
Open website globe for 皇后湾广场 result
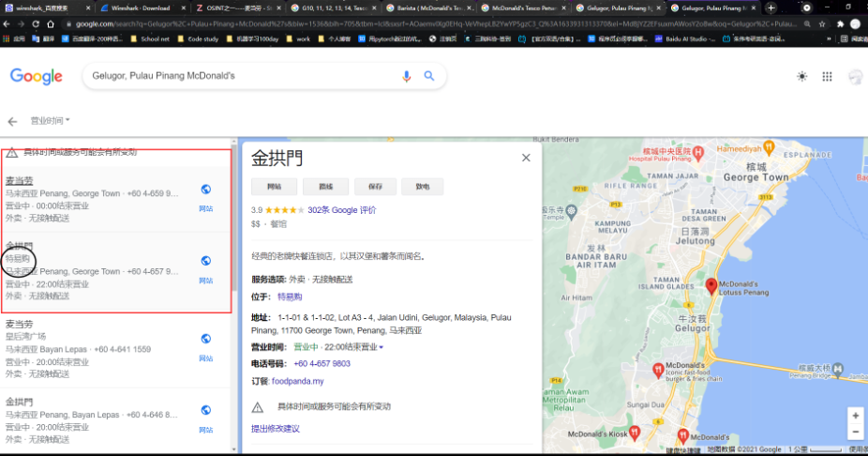206,339
